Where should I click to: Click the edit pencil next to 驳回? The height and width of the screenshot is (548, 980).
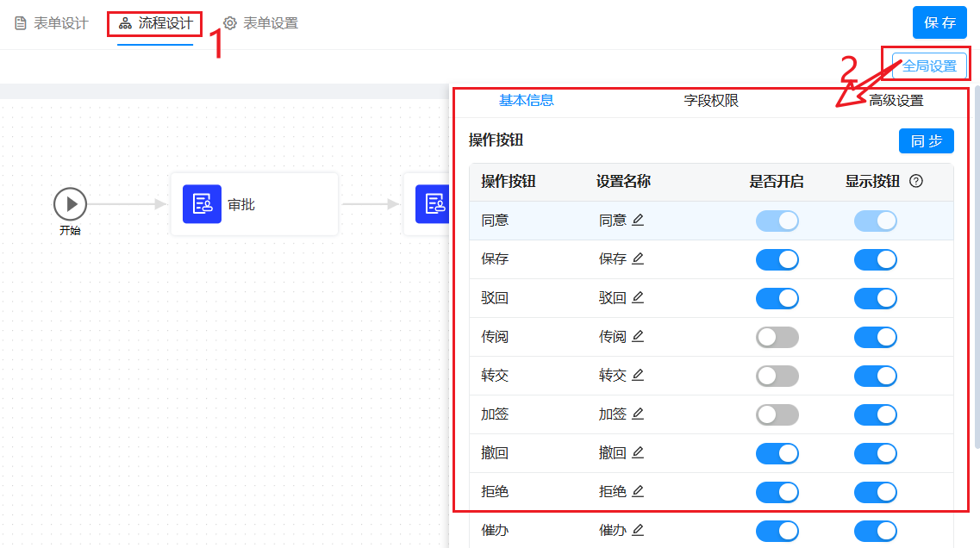pyautogui.click(x=638, y=298)
